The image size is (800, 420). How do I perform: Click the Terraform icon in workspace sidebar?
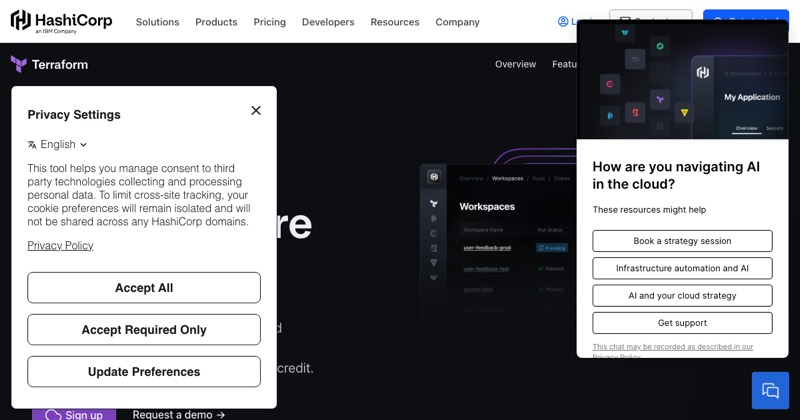pyautogui.click(x=434, y=204)
